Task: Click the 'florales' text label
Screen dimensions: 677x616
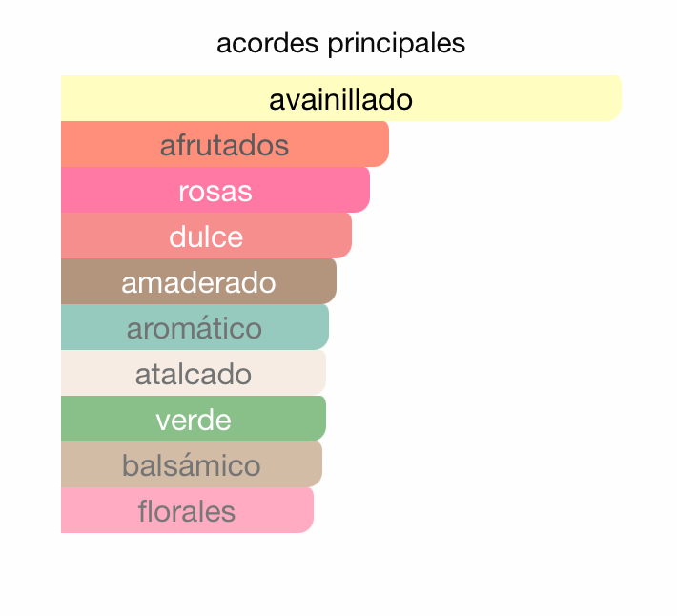Action: (x=187, y=511)
